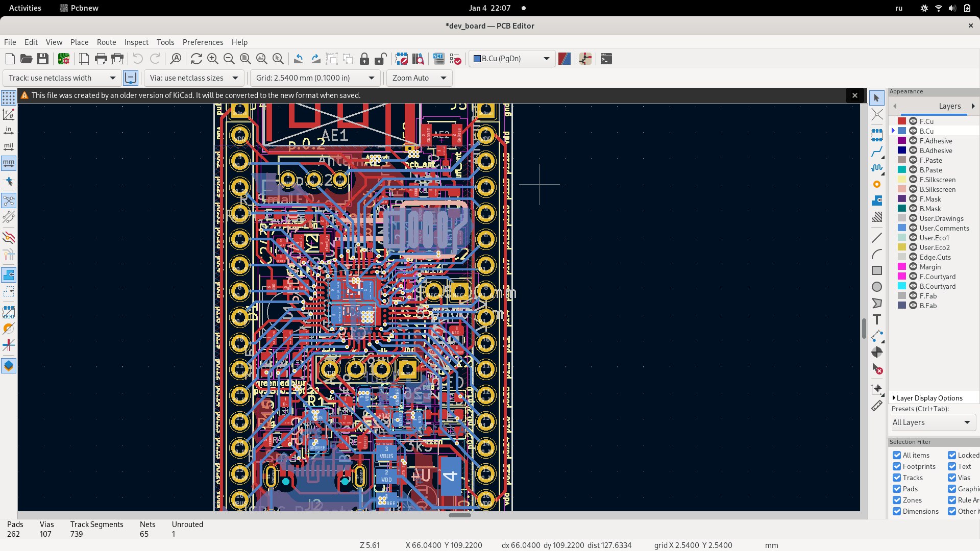
Task: Click the Pcbnew app menu in top bar
Action: pos(79,8)
